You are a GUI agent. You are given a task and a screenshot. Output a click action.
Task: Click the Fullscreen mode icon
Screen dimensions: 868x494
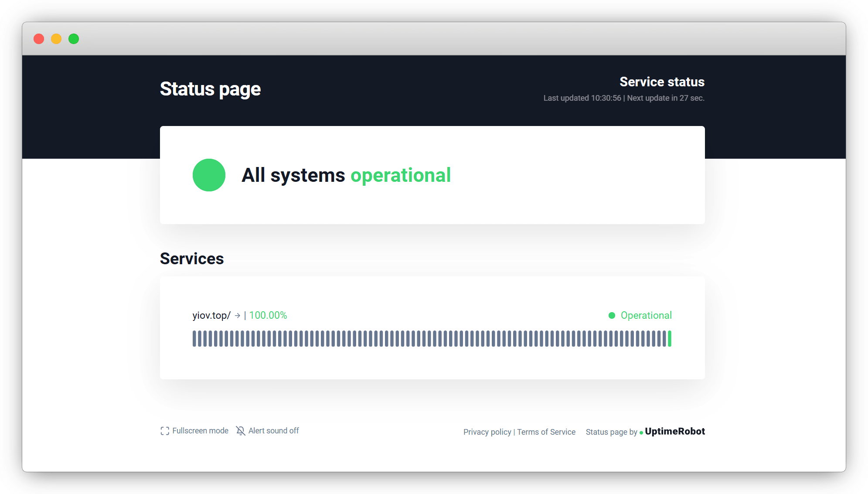(165, 431)
